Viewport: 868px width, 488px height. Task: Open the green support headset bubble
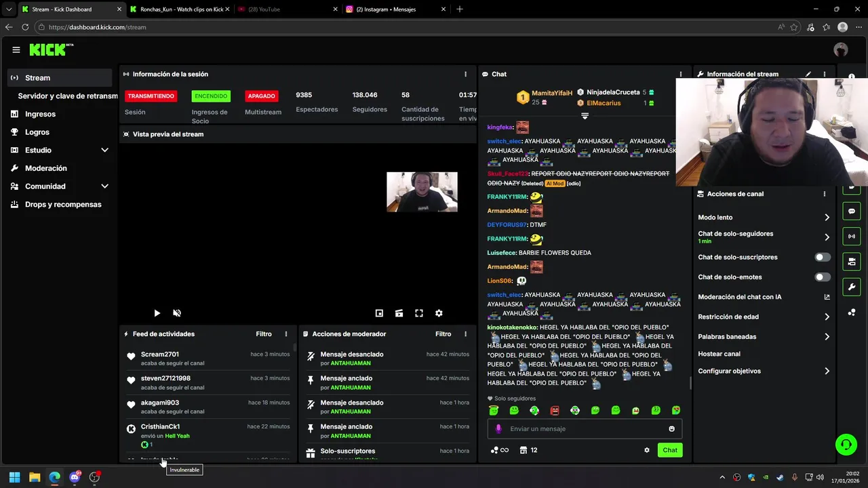[x=846, y=445]
